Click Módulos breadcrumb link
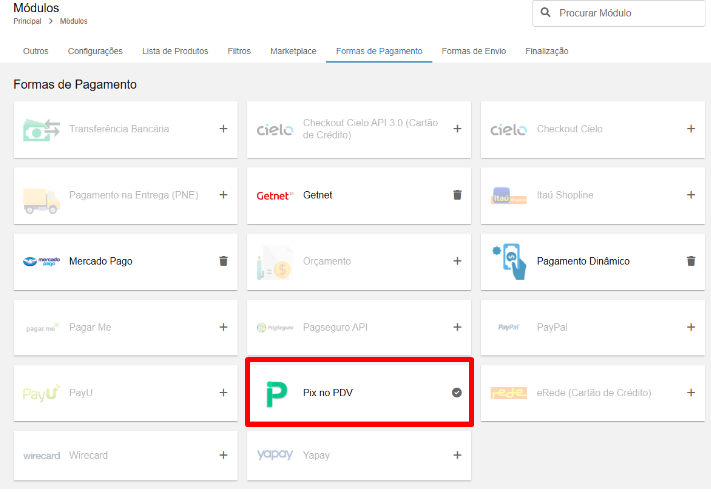The height and width of the screenshot is (493, 711). coord(73,21)
